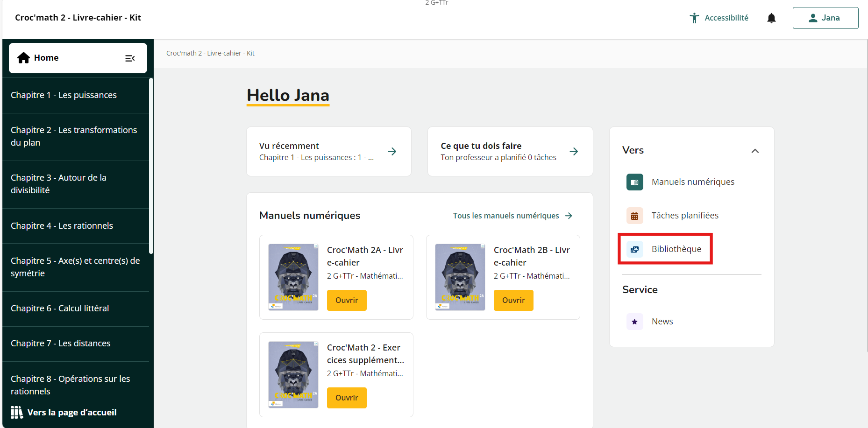Open Croc'Math 2 Exercices supplémentaires with Ouvrir
The height and width of the screenshot is (428, 868).
pos(347,398)
